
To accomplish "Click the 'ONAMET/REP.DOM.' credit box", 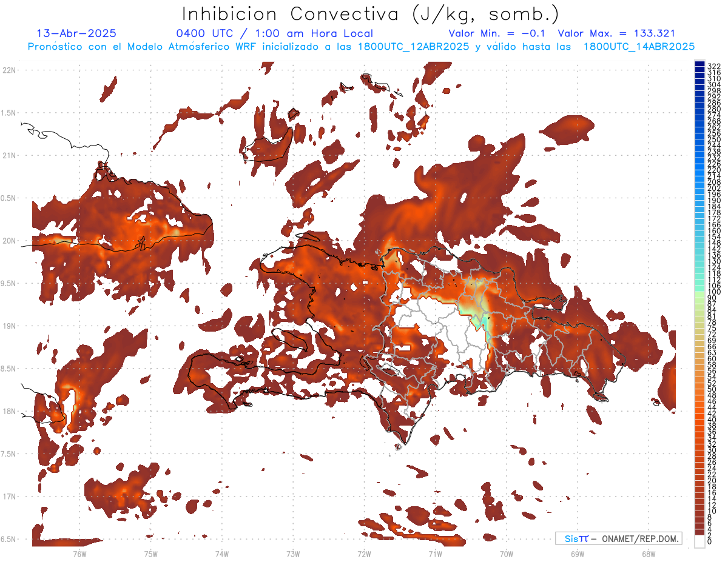I will [x=618, y=538].
